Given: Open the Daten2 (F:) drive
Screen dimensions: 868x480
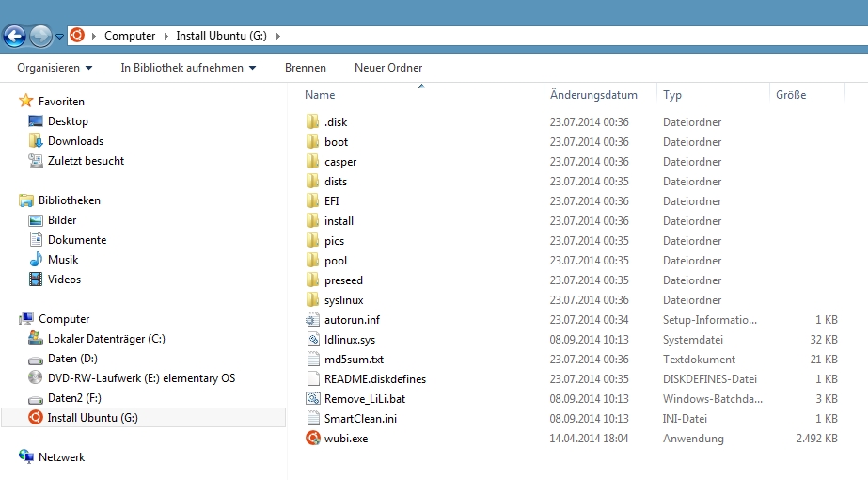Looking at the screenshot, I should 74,398.
